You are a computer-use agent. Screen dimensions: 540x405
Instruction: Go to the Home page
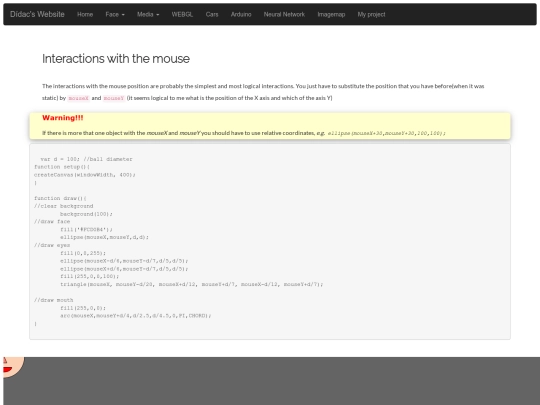click(x=85, y=14)
